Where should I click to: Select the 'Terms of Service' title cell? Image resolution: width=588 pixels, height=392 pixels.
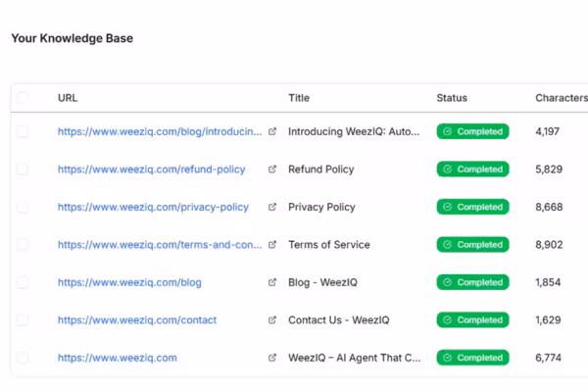[329, 245]
